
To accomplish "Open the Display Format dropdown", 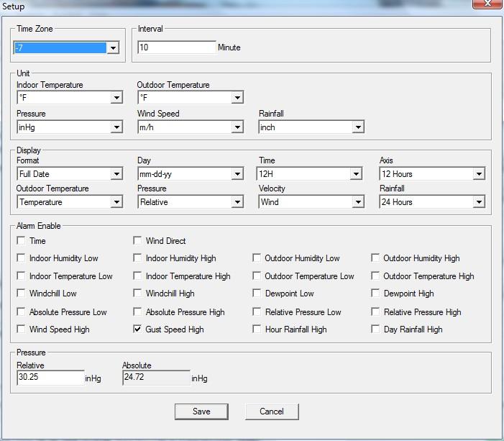I will click(x=116, y=174).
